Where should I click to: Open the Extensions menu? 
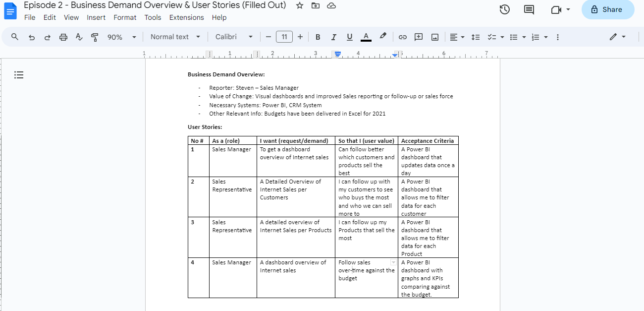coord(186,17)
